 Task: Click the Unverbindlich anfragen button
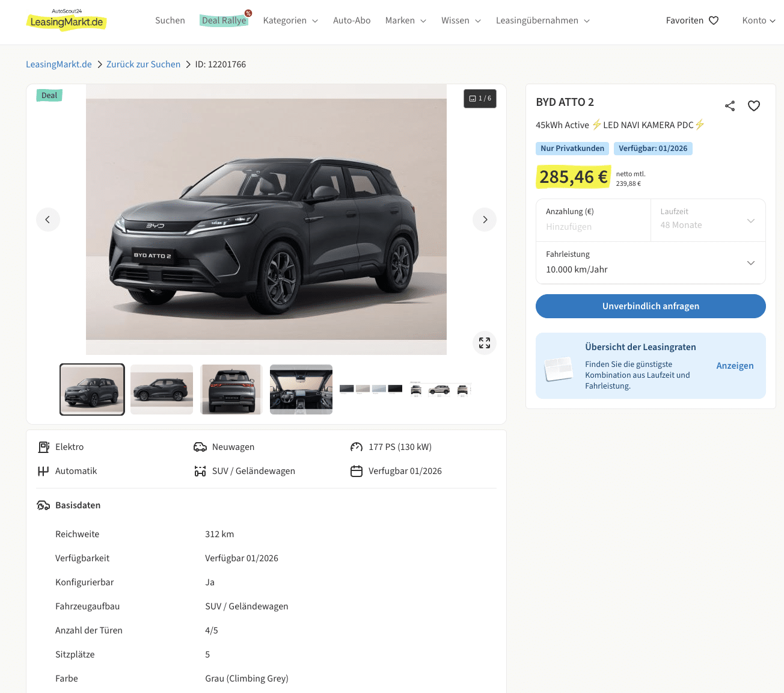point(651,306)
